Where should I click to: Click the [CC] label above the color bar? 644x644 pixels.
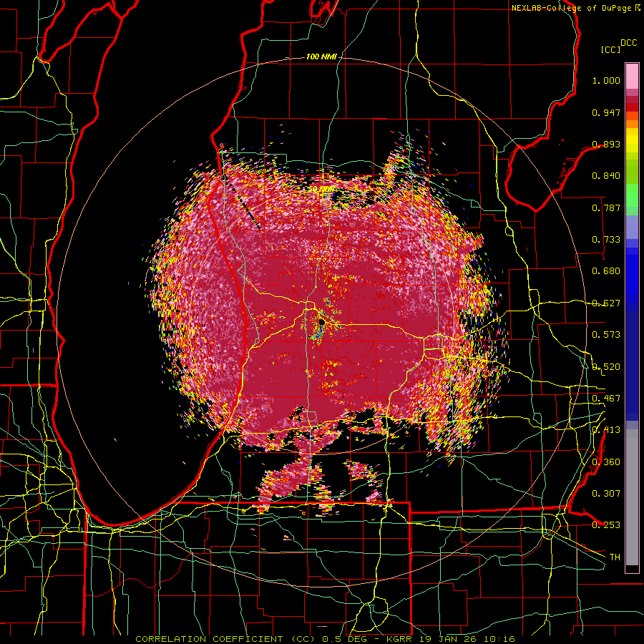click(610, 49)
